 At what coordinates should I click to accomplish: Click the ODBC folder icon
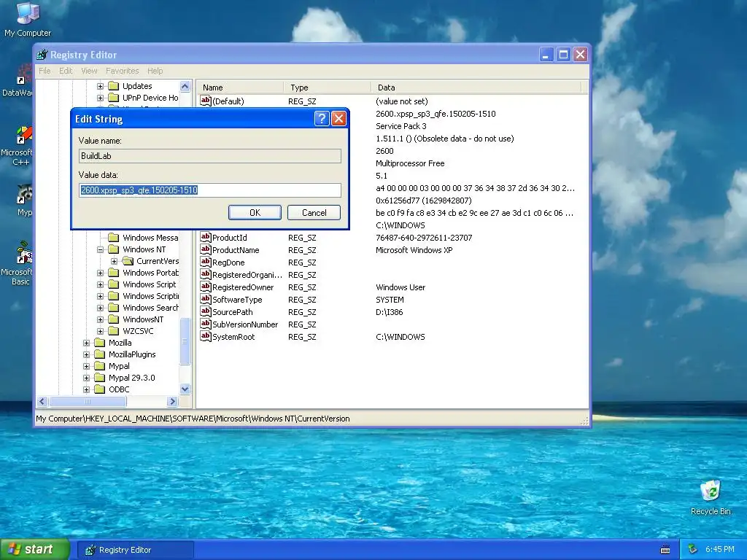pos(99,389)
